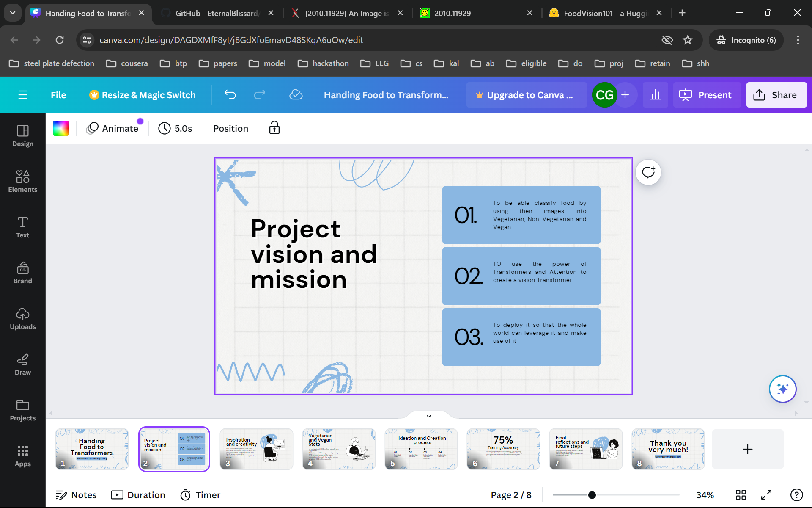Screen dimensions: 812x508
Task: Open the Brand kit panel
Action: click(x=22, y=273)
